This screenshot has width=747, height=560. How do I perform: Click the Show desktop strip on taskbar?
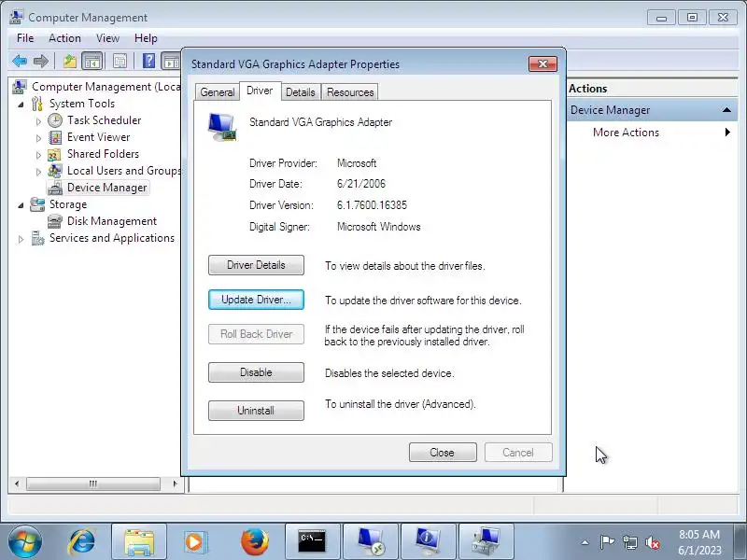tap(741, 541)
